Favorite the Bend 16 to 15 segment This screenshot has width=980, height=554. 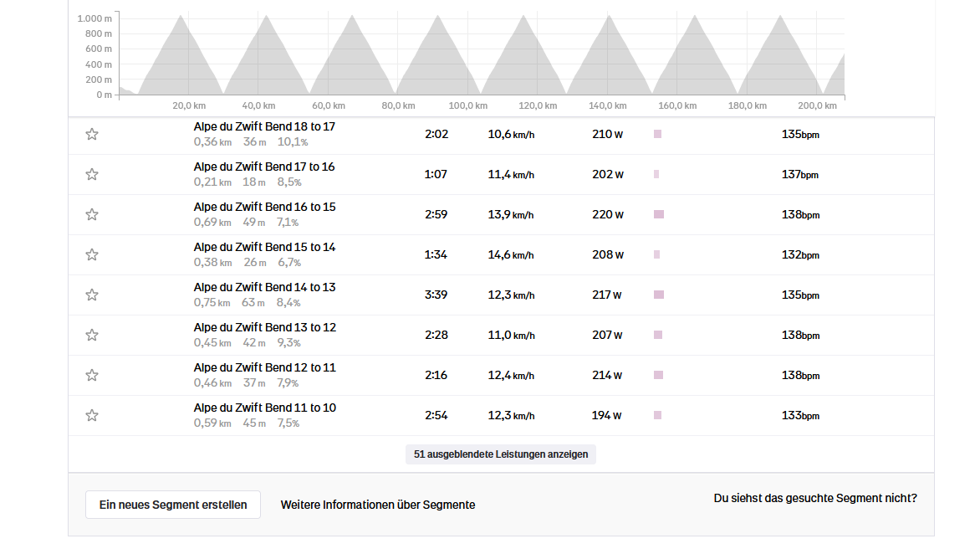coord(92,214)
